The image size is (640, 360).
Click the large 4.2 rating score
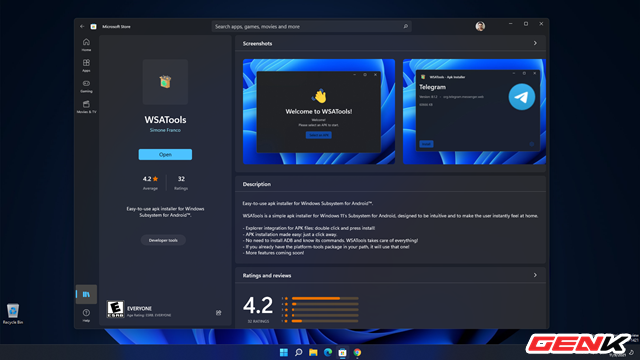[x=258, y=305]
